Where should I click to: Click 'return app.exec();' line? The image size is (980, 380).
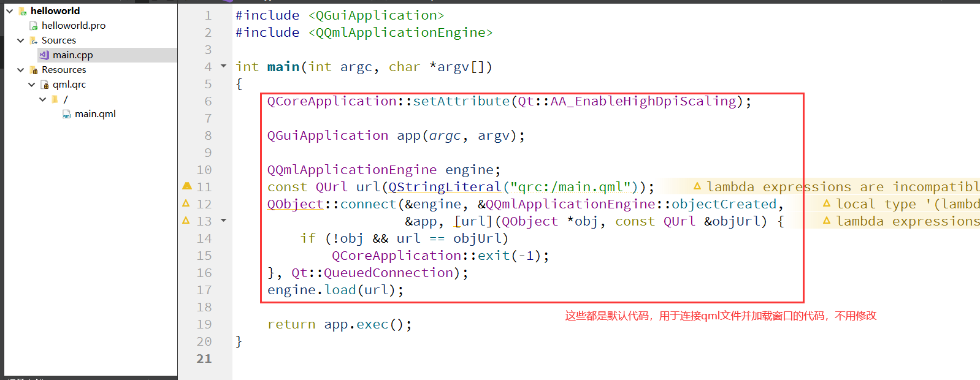[x=339, y=324]
